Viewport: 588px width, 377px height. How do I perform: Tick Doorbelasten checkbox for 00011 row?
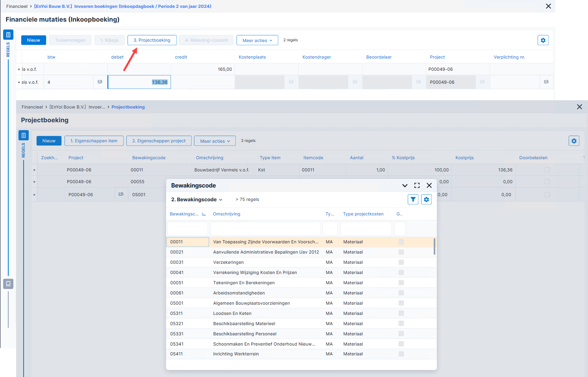(x=547, y=170)
